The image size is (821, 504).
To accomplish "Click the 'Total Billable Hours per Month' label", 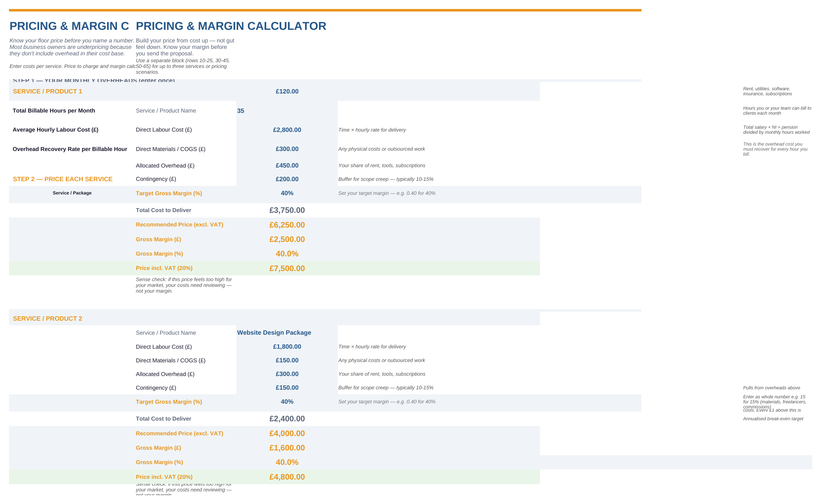I will click(54, 111).
